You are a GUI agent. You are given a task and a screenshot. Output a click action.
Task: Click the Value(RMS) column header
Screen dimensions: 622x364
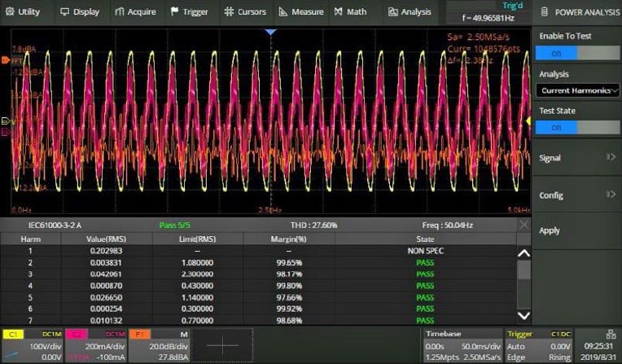point(106,239)
